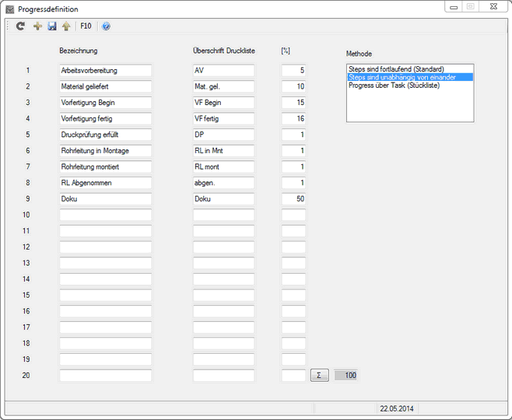Click the green up arrow icon
512x420 pixels.
pos(66,26)
